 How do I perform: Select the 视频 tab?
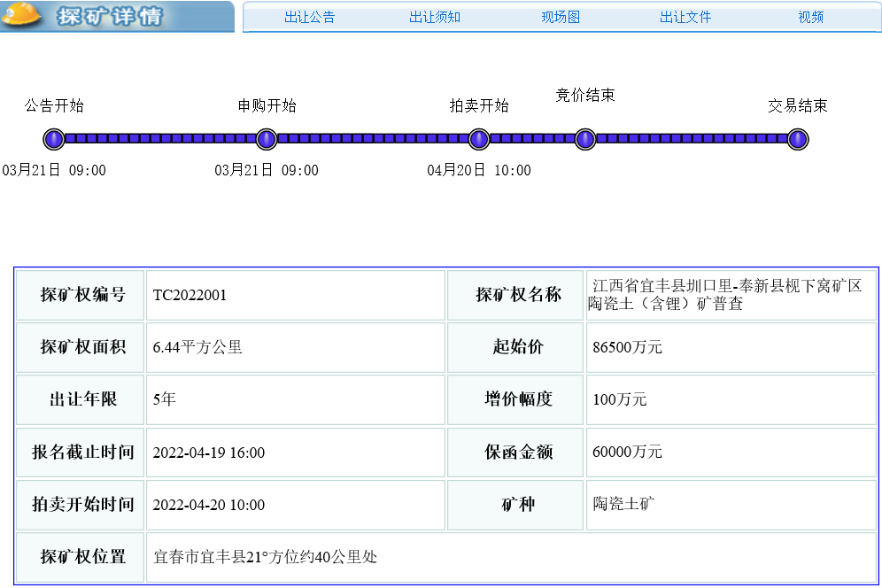(x=810, y=17)
